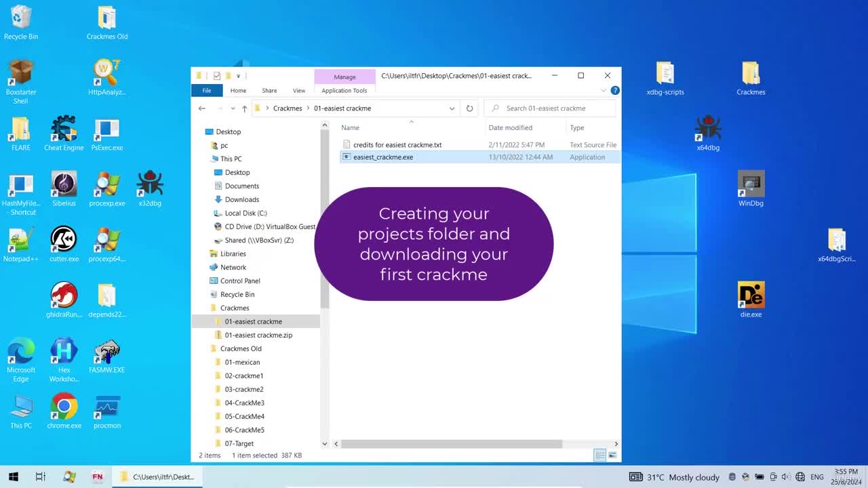Open die.exe desktop shortcut

(x=751, y=300)
